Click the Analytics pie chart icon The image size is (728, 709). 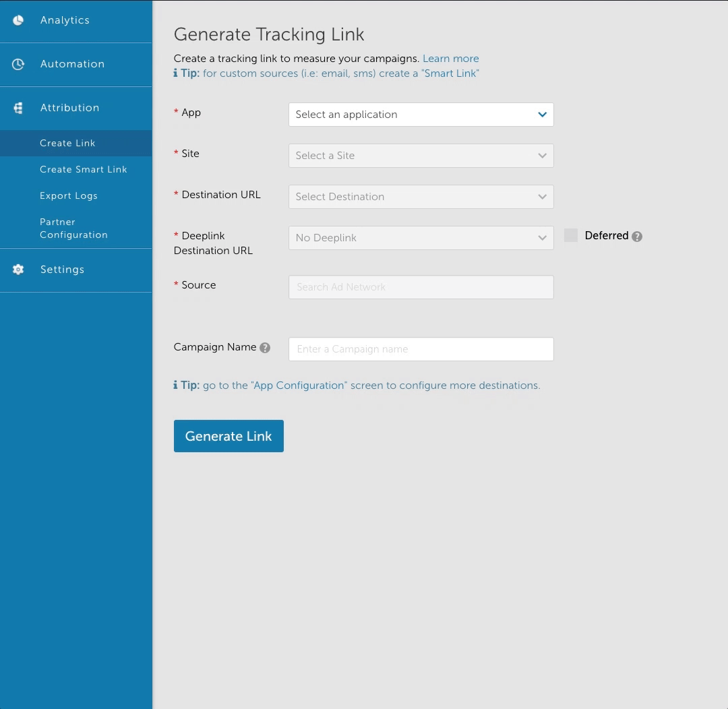[18, 20]
